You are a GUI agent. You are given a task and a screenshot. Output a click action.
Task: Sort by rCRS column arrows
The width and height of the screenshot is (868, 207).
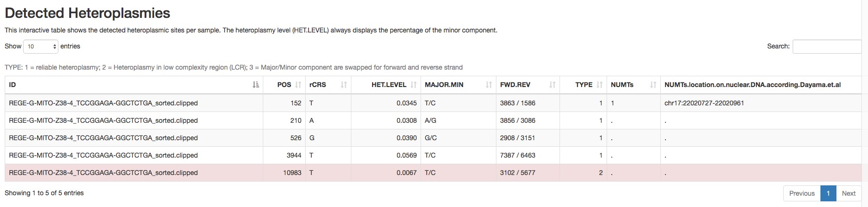point(344,85)
